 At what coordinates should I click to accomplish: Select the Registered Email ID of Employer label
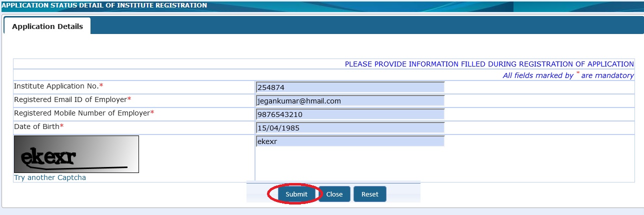tap(70, 99)
